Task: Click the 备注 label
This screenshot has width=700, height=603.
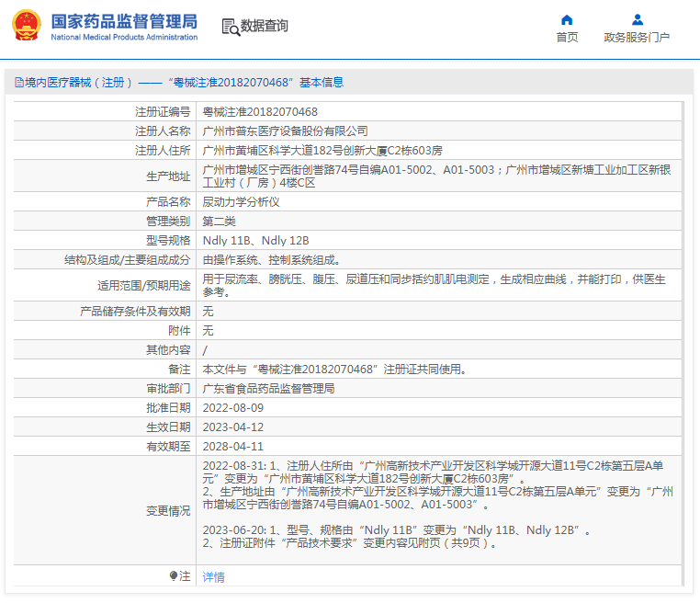Action: (x=179, y=369)
